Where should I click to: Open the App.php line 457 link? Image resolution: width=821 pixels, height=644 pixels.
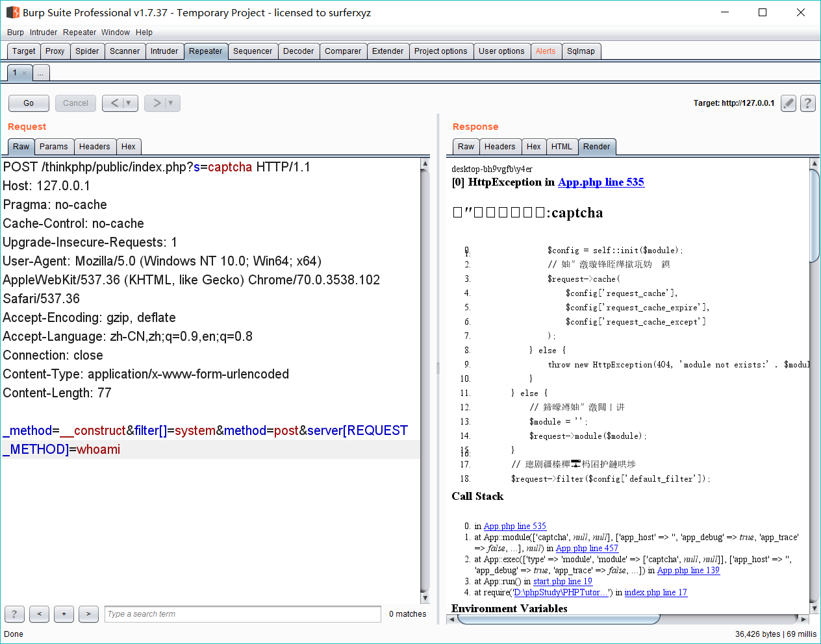(x=587, y=549)
